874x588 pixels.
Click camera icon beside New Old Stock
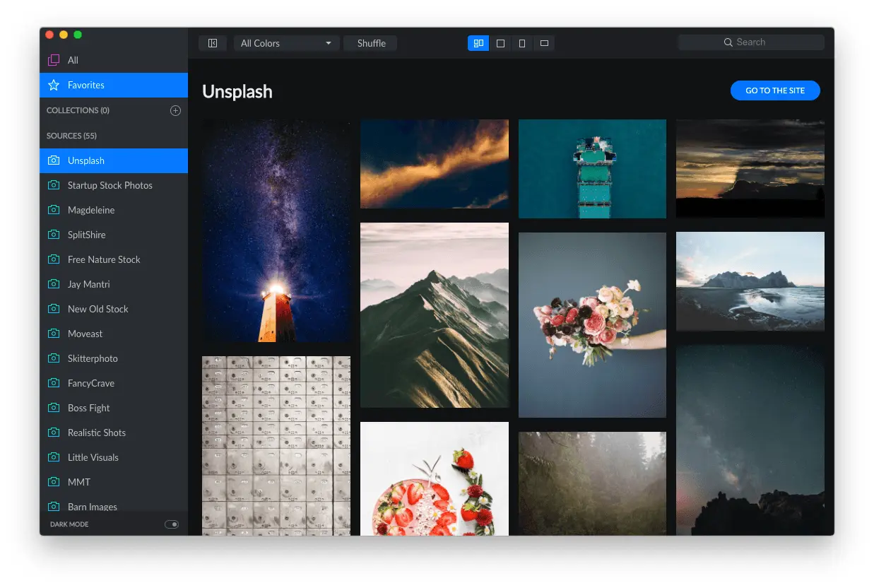pos(54,309)
